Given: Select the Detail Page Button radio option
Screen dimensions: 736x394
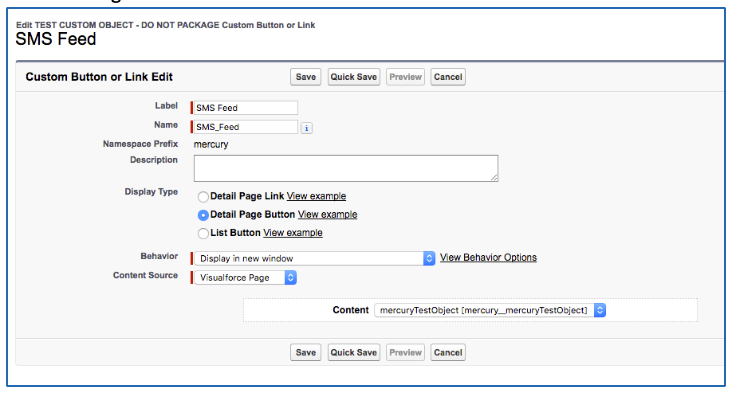Looking at the screenshot, I should click(x=203, y=215).
